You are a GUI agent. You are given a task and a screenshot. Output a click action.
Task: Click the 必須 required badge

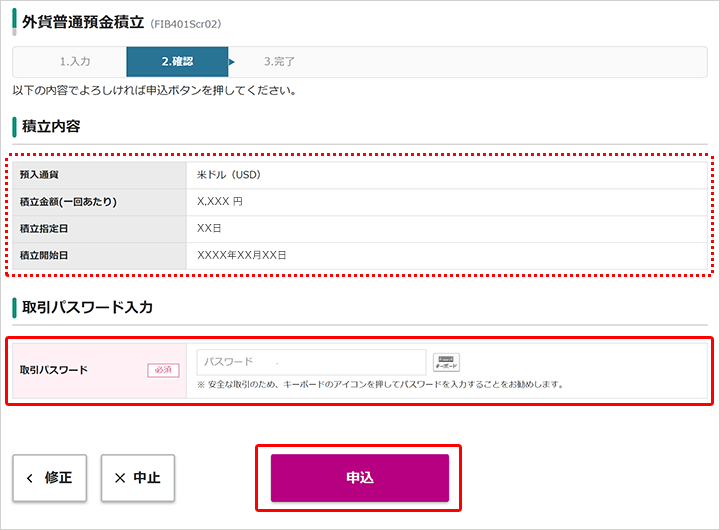pos(163,370)
